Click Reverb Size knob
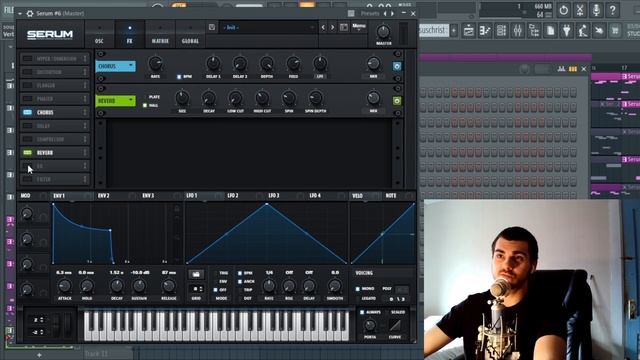640x360 pixels. click(182, 98)
